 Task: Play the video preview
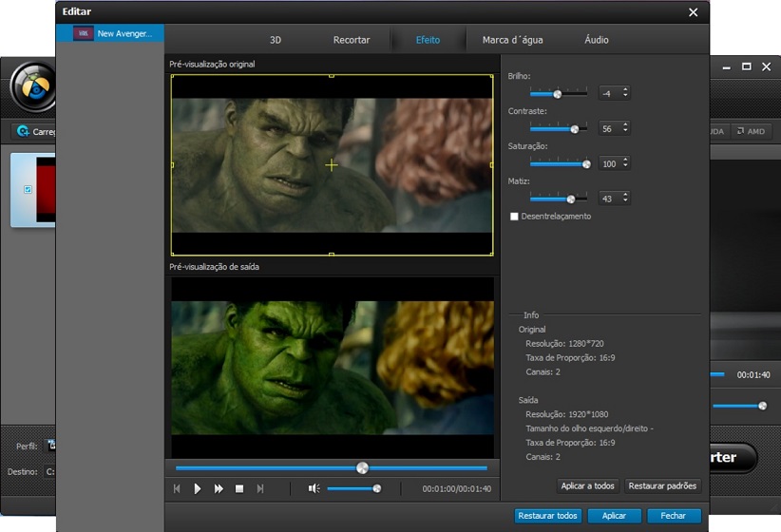pos(198,488)
